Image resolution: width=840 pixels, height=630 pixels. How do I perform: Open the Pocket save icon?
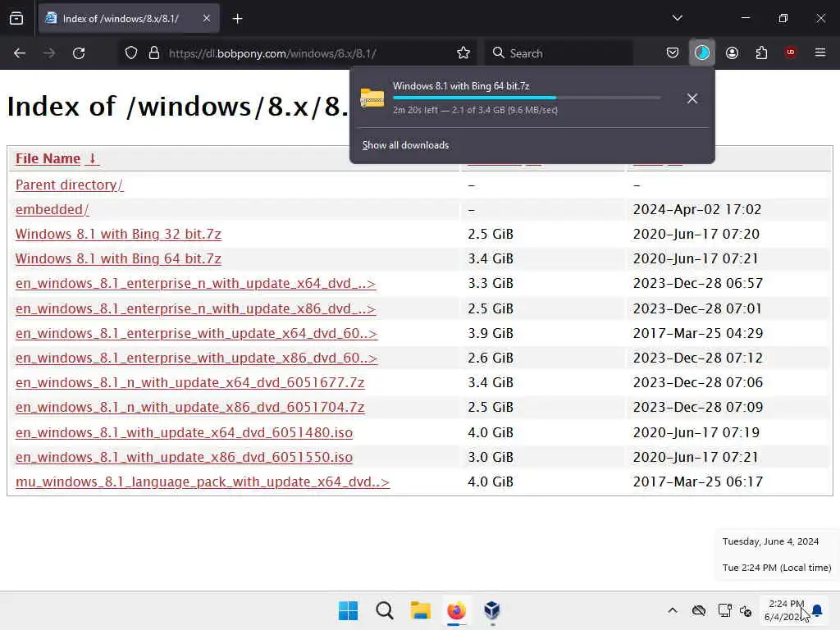673,52
